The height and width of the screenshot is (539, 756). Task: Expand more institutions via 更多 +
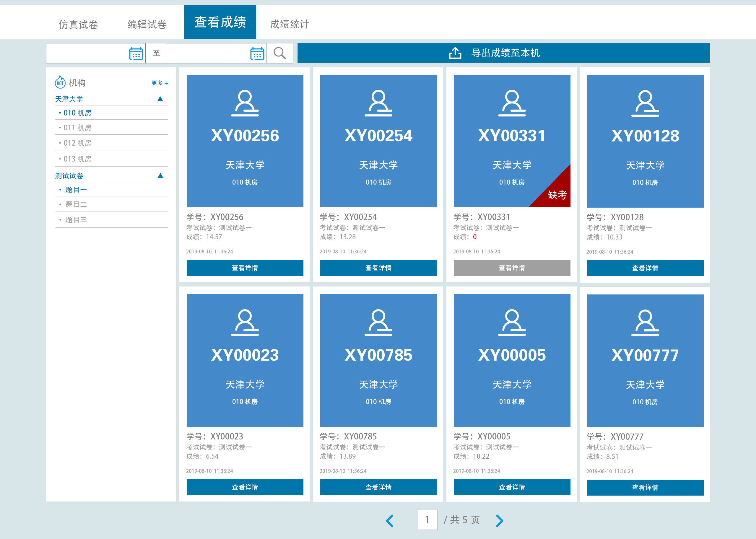click(x=160, y=83)
